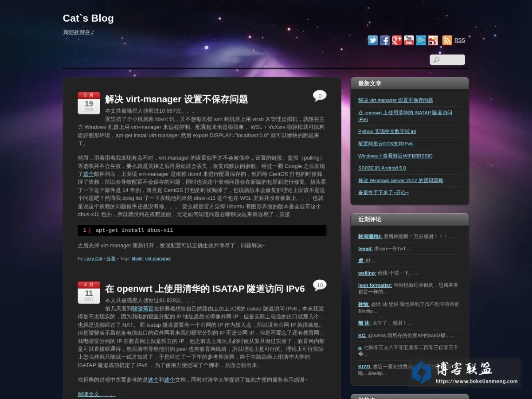Open the Cat`s Blog home title
This screenshot has width=532, height=399.
tap(88, 18)
